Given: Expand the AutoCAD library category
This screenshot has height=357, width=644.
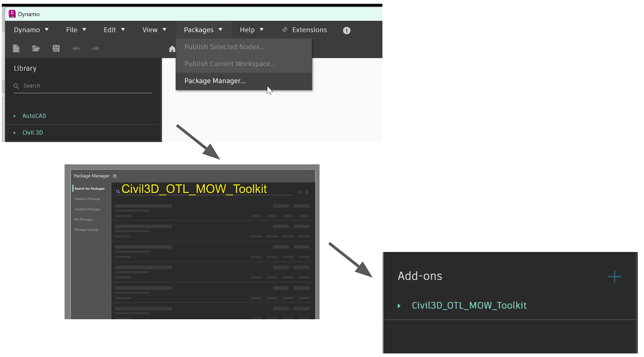Looking at the screenshot, I should (14, 116).
